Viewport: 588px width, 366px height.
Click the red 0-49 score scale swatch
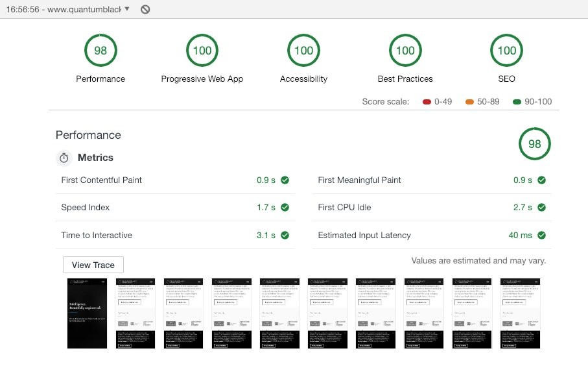coord(427,102)
